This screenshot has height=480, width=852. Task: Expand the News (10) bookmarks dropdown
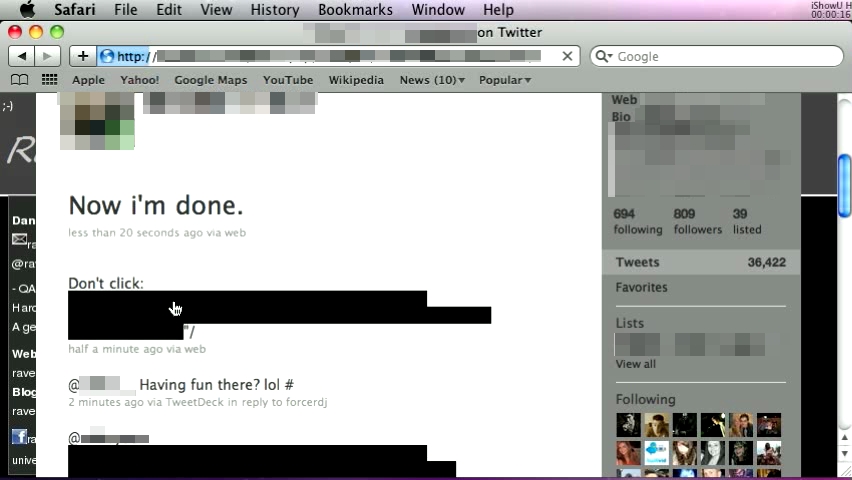[432, 80]
